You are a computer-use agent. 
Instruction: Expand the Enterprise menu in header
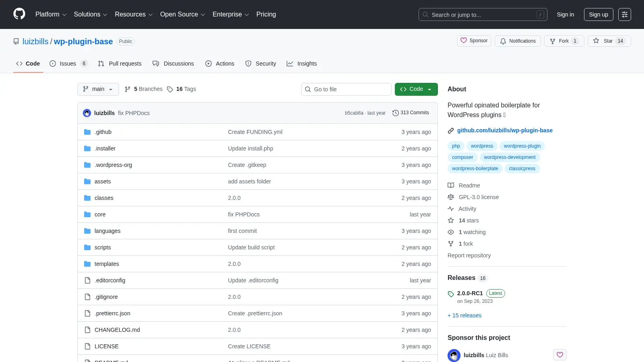coord(231,14)
